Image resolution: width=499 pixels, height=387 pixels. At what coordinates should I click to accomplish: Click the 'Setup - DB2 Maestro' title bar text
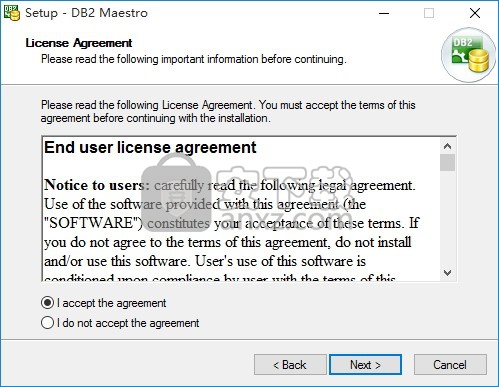[86, 13]
